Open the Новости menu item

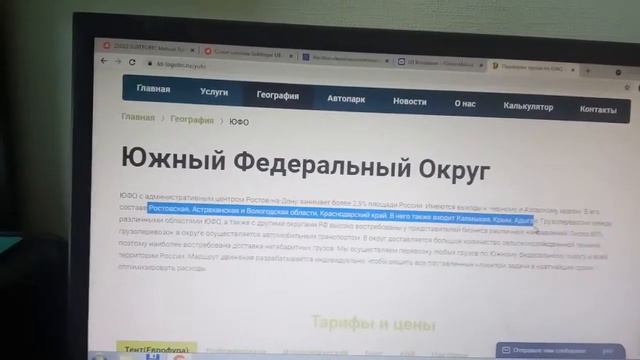point(410,102)
